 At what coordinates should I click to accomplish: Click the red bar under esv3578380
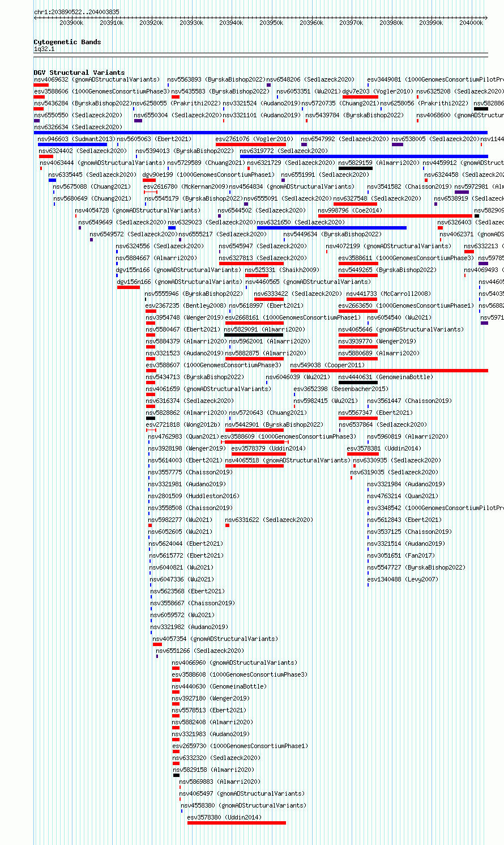(x=237, y=823)
